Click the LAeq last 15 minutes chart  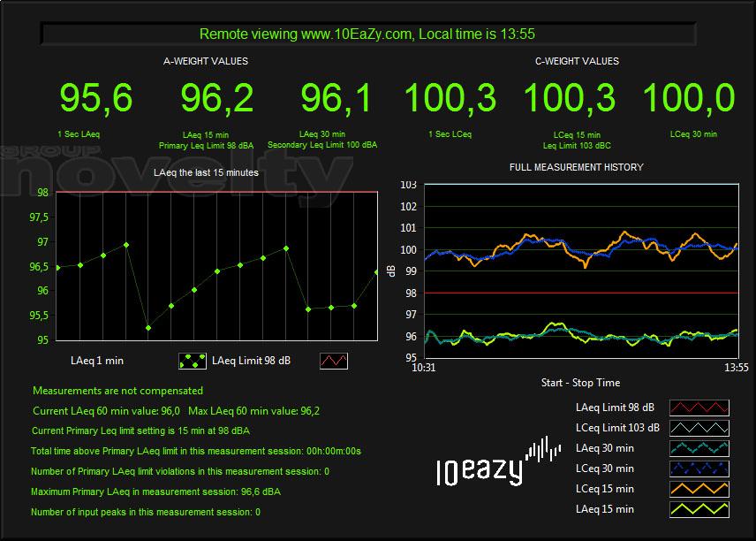point(217,266)
